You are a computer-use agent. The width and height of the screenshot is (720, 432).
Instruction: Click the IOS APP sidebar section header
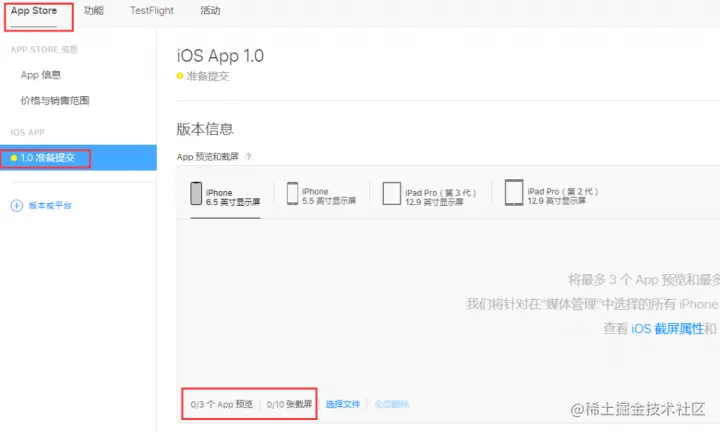coord(28,132)
